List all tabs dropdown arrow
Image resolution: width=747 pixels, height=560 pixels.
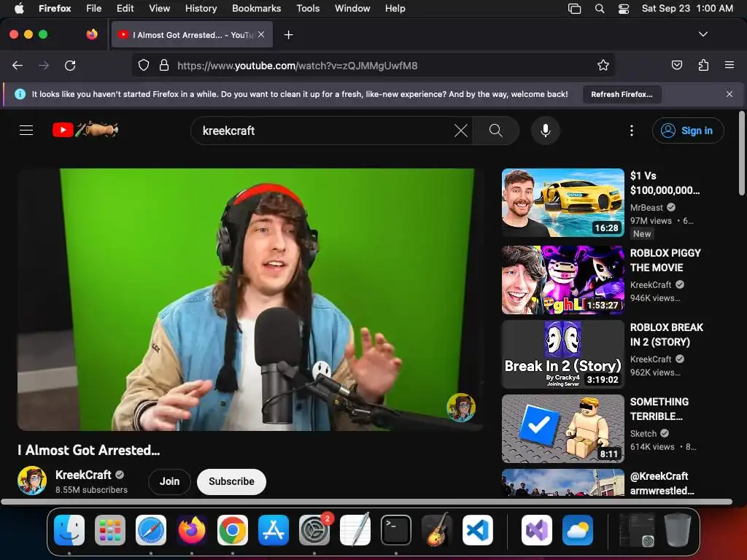pos(703,34)
